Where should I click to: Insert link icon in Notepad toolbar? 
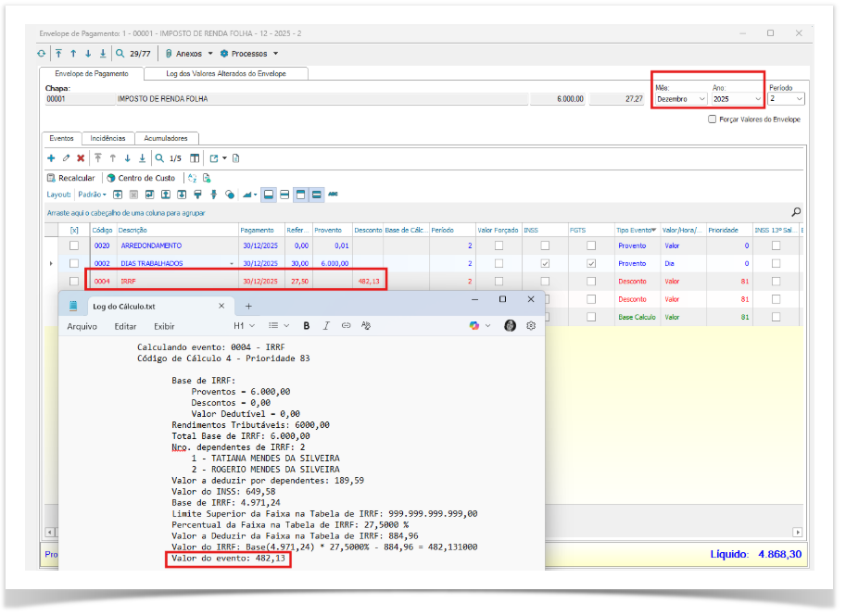coord(346,326)
